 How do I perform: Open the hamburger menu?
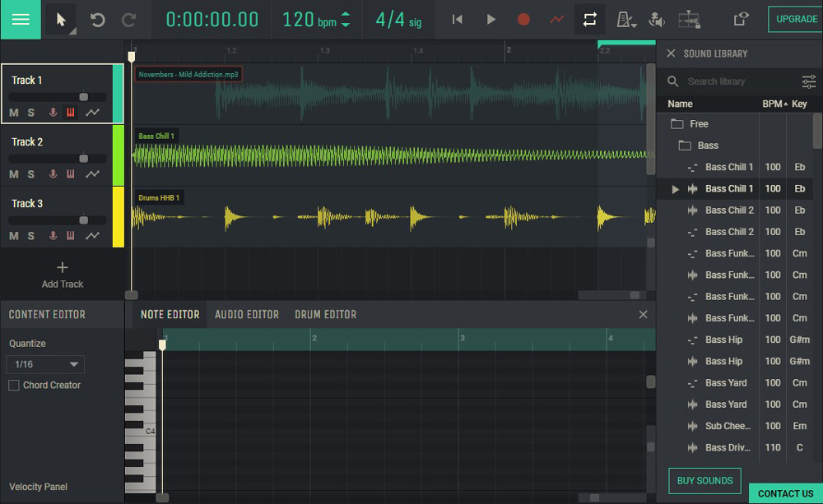(20, 19)
